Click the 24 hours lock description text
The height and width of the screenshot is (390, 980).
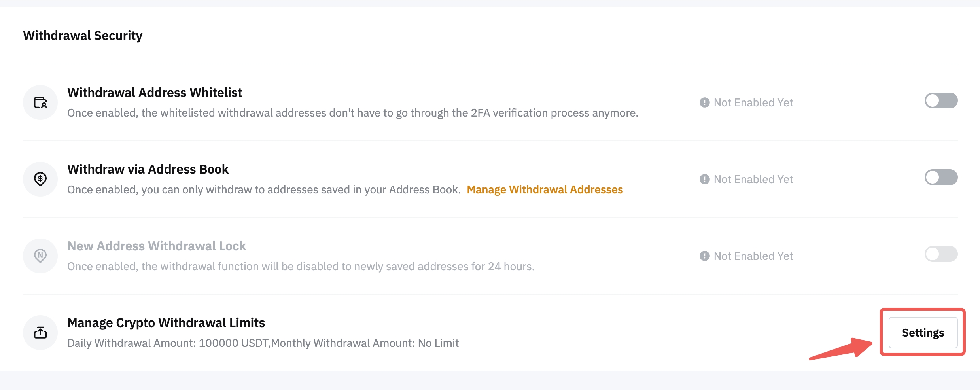point(301,267)
